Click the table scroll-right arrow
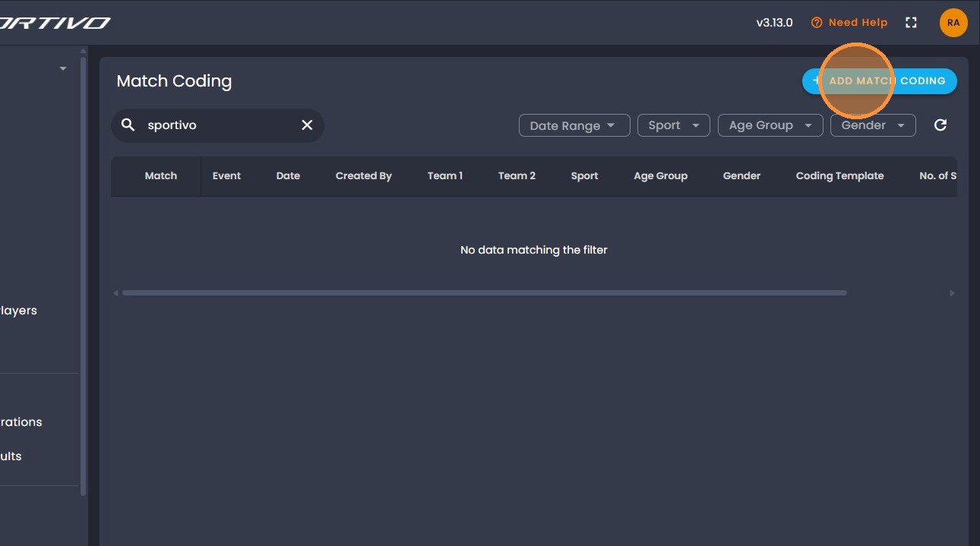980x546 pixels. pos(952,293)
